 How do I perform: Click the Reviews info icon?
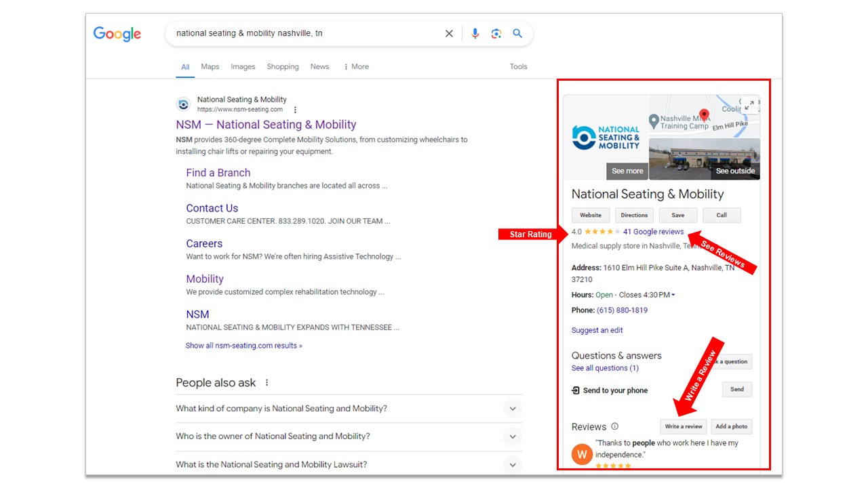(615, 426)
